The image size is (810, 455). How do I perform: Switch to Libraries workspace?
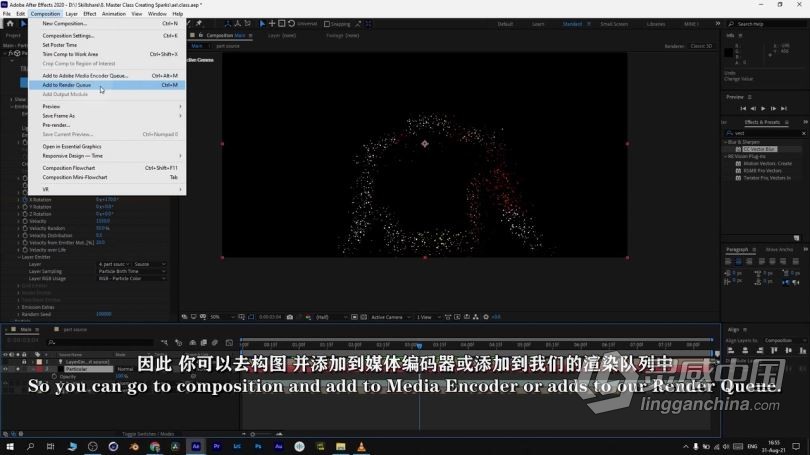tap(656, 24)
